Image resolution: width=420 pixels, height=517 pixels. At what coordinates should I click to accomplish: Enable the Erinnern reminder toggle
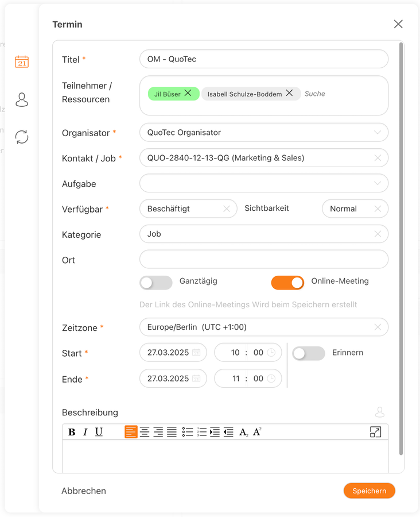[309, 353]
